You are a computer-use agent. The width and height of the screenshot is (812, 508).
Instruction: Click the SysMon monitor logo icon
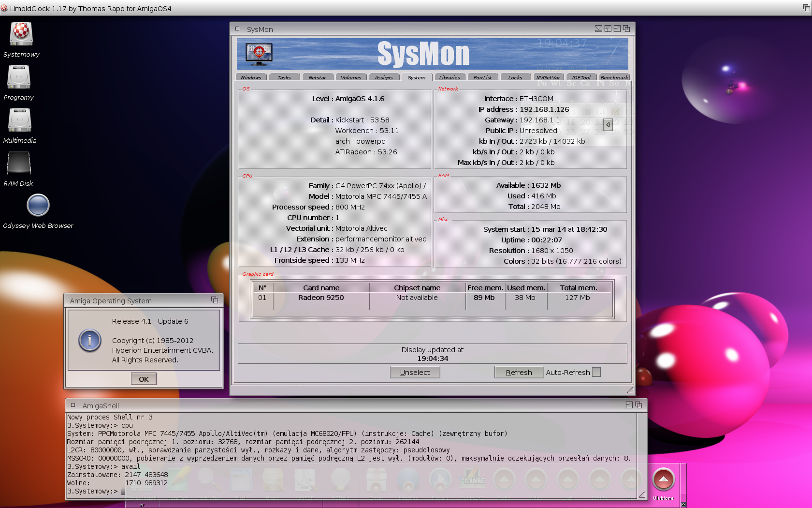pos(259,54)
